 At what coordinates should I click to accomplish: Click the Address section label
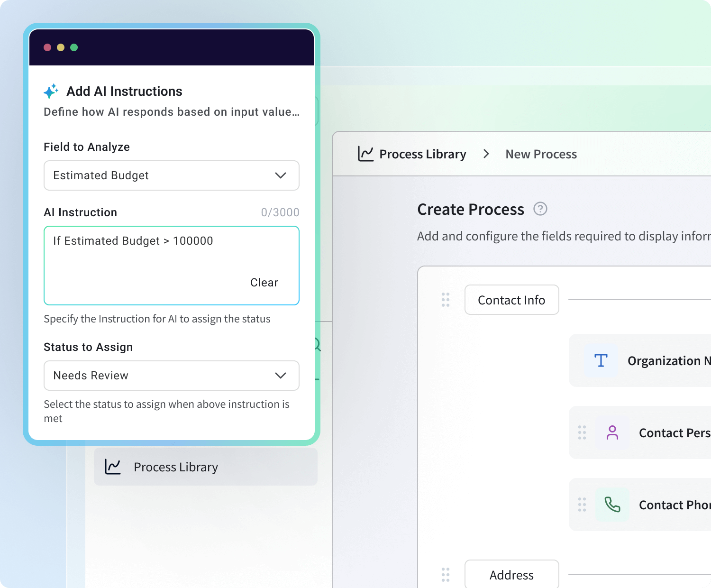(x=511, y=575)
